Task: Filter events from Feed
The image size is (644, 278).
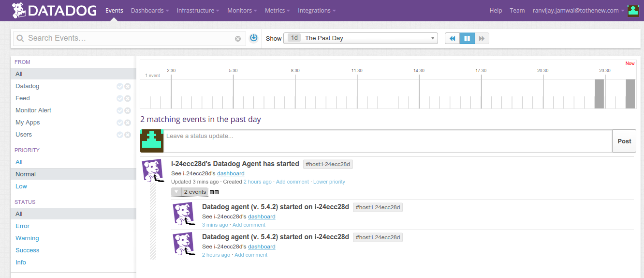Action: pos(23,98)
